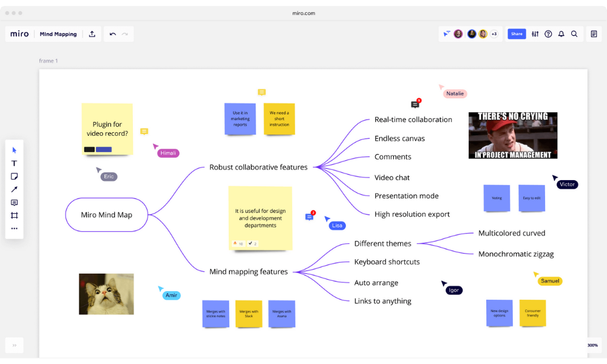Select the surprised cat image
Screen dimensions: 607x364
[106, 294]
